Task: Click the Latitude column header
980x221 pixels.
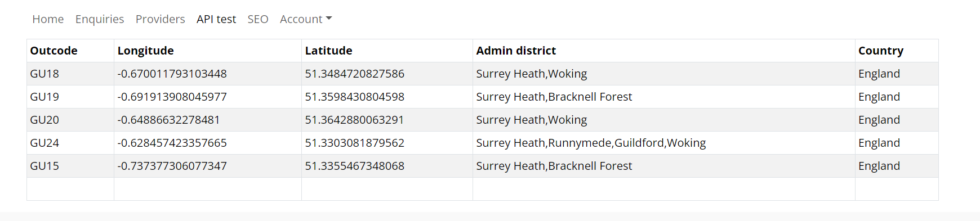Action: pyautogui.click(x=387, y=51)
